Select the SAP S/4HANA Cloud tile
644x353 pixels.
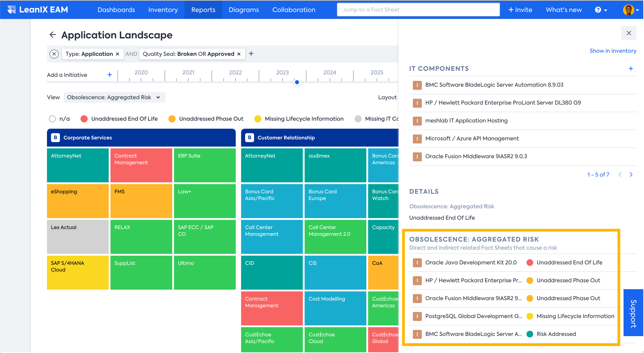(77, 272)
